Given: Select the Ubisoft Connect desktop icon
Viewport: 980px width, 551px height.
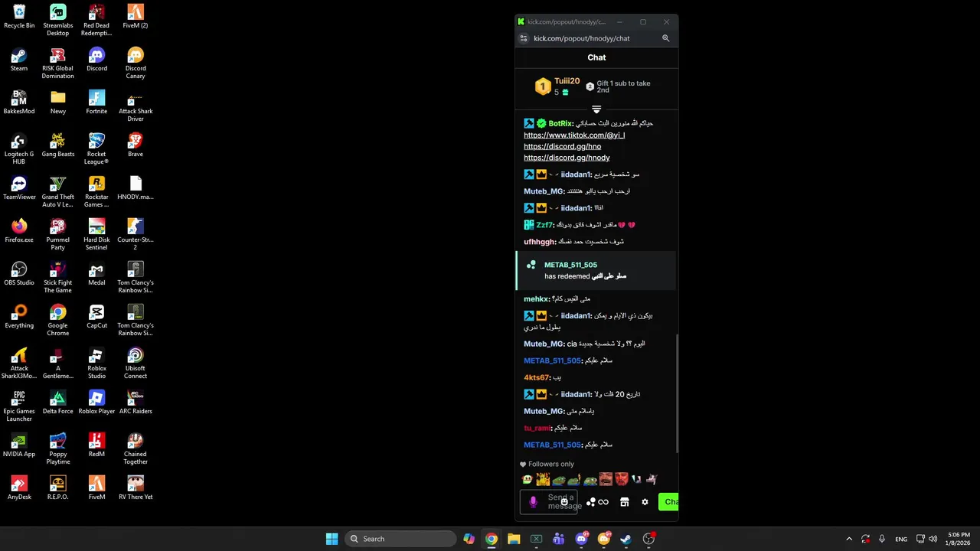Looking at the screenshot, I should click(136, 363).
